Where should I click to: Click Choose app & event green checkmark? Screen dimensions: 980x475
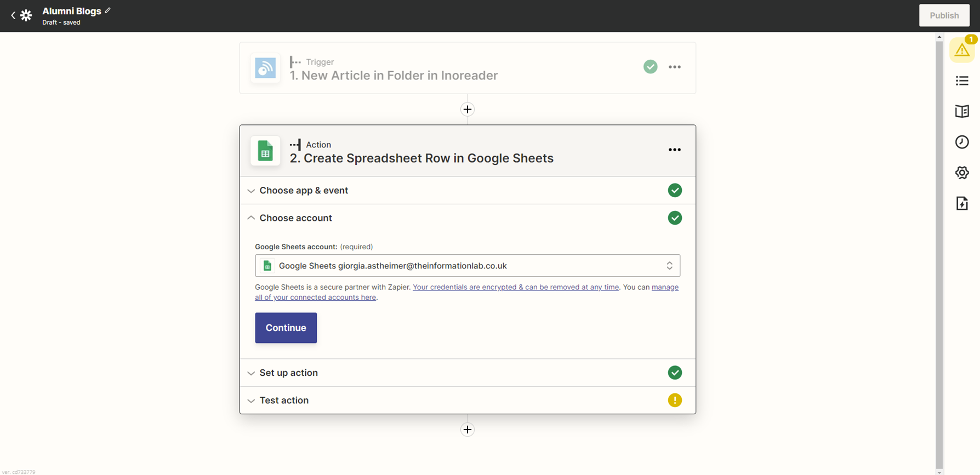tap(675, 191)
